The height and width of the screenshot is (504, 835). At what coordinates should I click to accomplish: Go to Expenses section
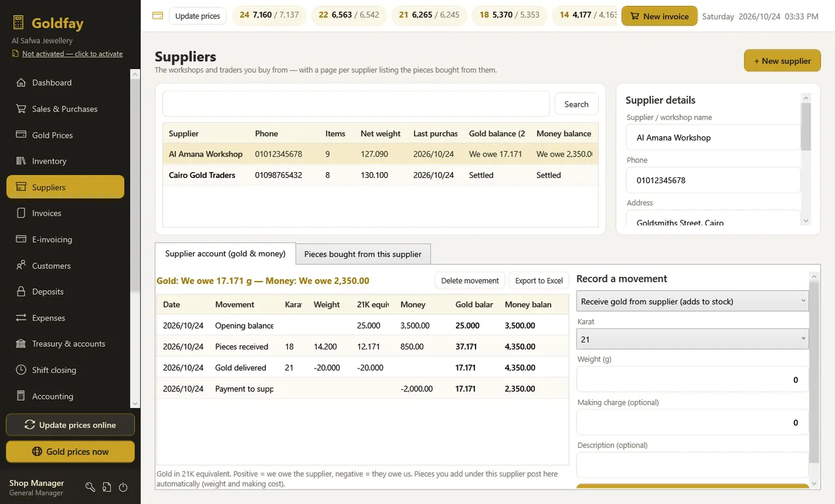[65, 318]
